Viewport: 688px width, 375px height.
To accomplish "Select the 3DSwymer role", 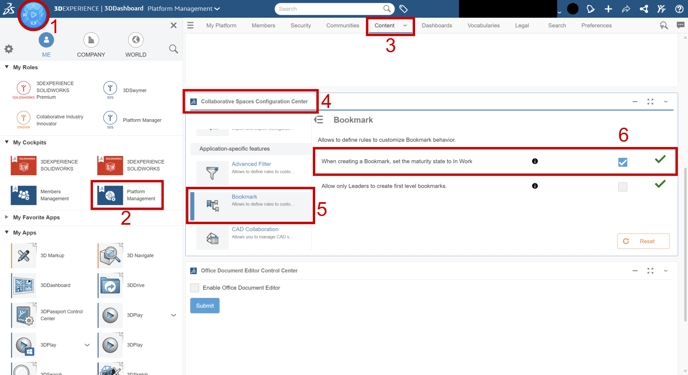I will tap(125, 90).
